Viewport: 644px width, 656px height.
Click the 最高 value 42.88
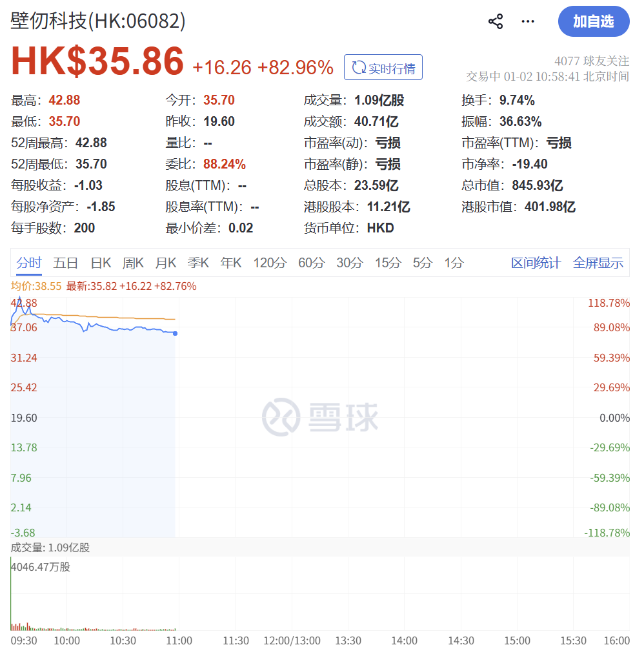[x=65, y=100]
